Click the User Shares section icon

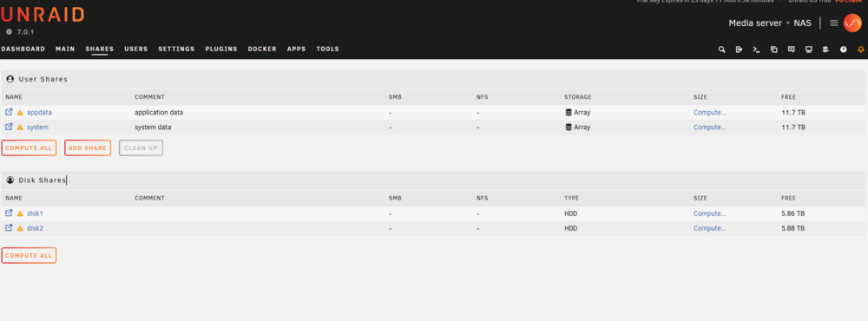(x=10, y=79)
